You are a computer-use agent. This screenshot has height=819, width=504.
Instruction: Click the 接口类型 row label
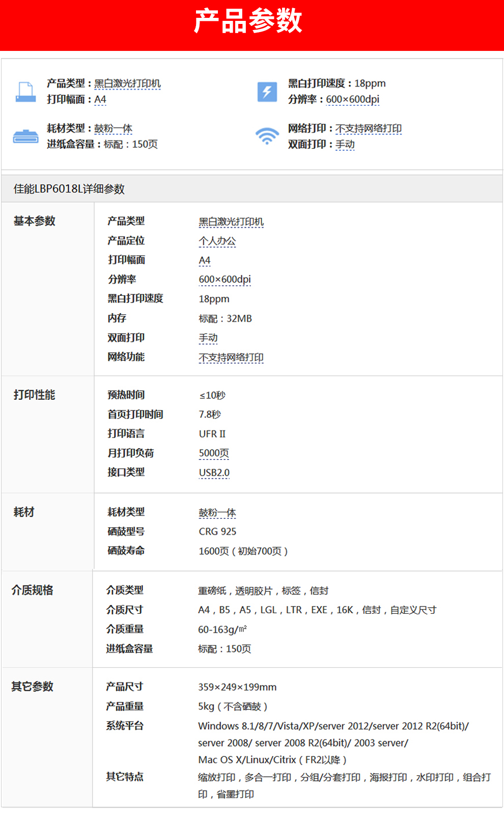(126, 472)
